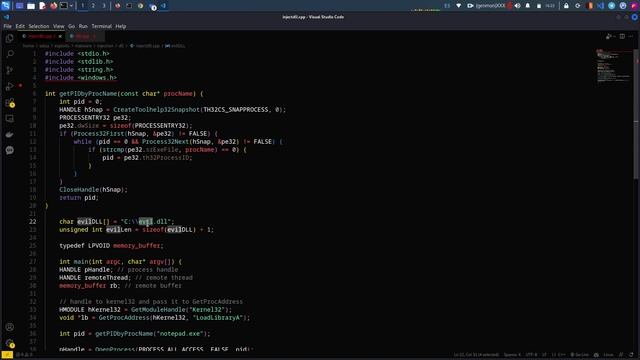Click the evilLen variable on line 23
The width and height of the screenshot is (640, 360).
pyautogui.click(x=119, y=230)
